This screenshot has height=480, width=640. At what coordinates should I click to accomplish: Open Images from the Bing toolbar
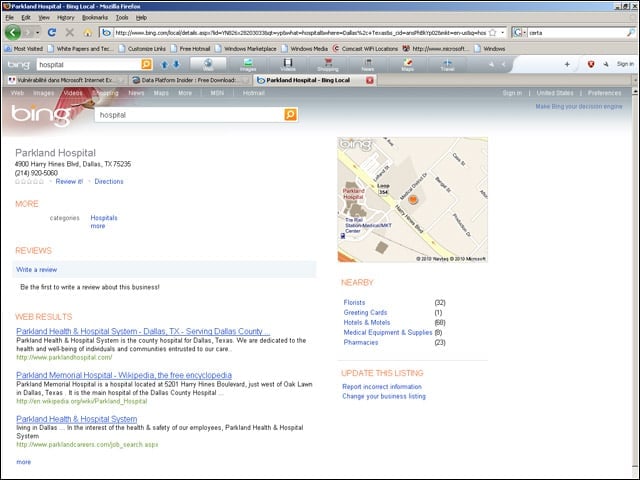(x=248, y=64)
